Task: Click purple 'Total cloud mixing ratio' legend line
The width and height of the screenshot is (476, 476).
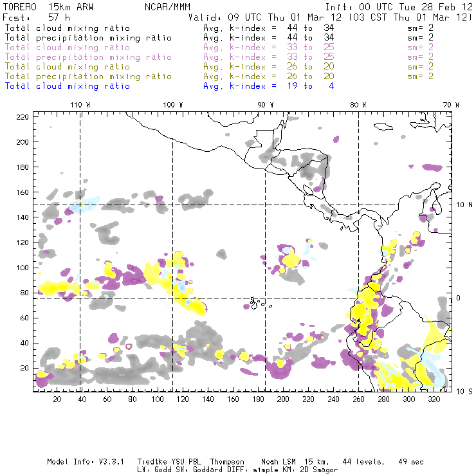Action: tap(68, 48)
